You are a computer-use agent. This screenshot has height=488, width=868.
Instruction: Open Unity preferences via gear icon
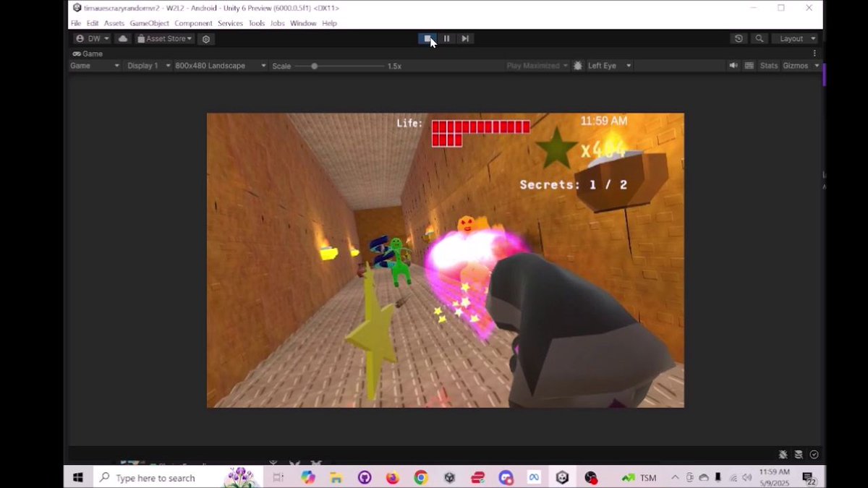click(206, 38)
